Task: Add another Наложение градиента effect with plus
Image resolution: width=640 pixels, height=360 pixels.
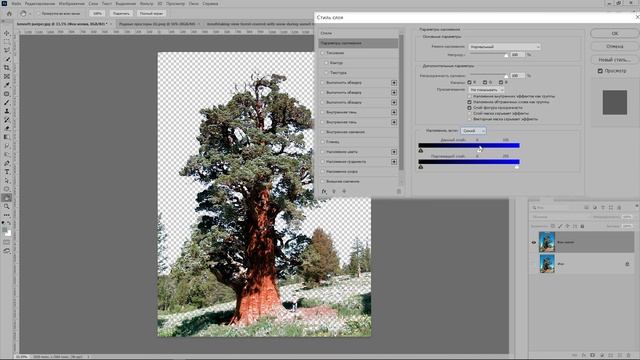Action: [394, 162]
